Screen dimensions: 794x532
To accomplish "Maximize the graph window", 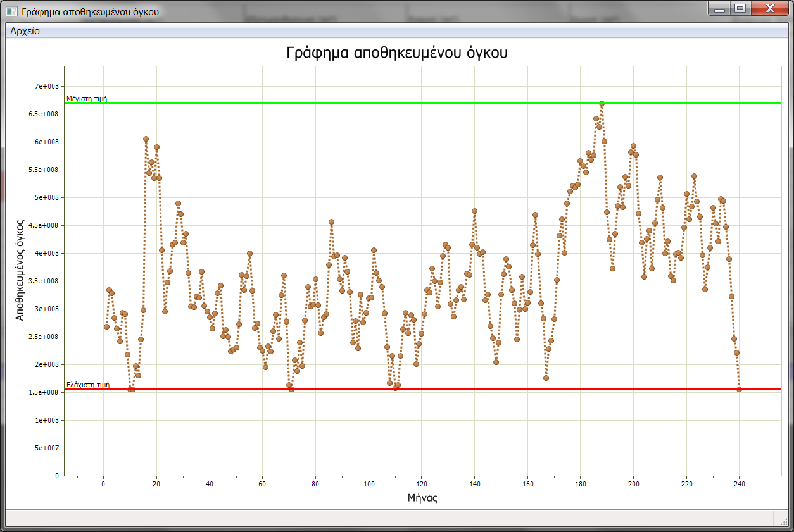I will point(740,9).
